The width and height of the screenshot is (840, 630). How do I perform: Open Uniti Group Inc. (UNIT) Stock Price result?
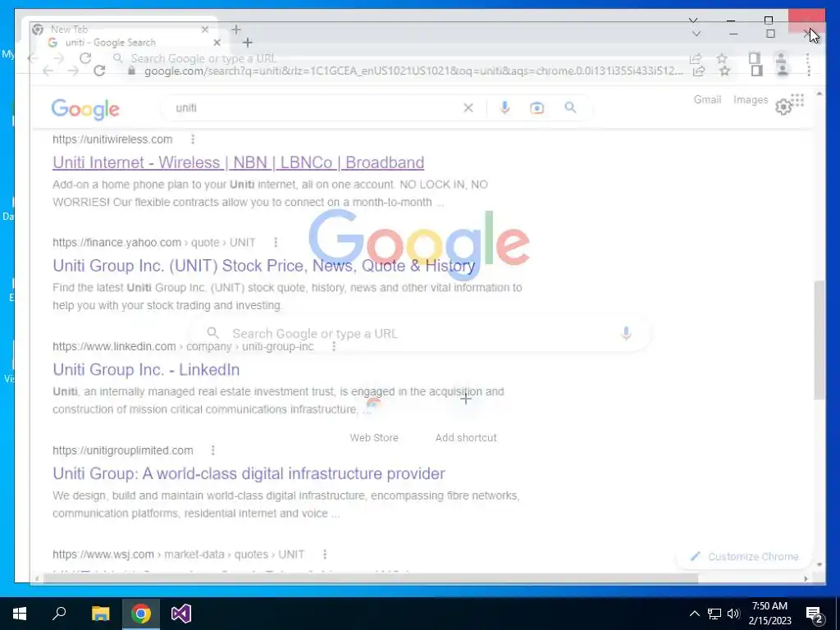click(264, 266)
